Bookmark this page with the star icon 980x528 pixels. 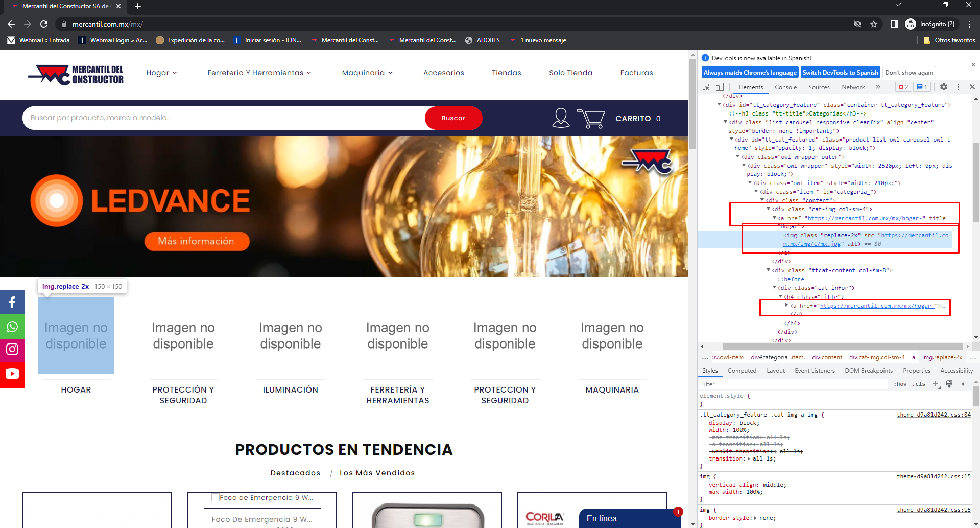(874, 24)
